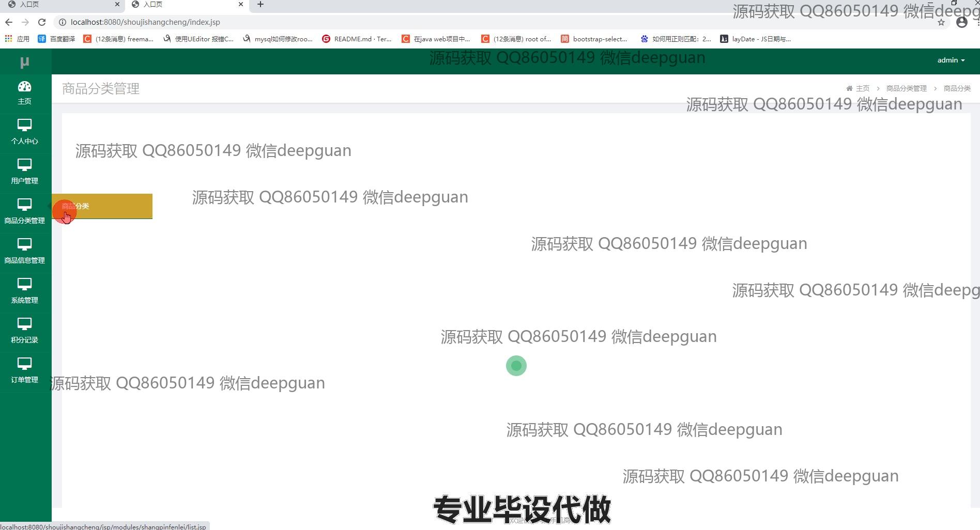
Task: Open 商品信息管理 sidebar icon
Action: point(24,244)
